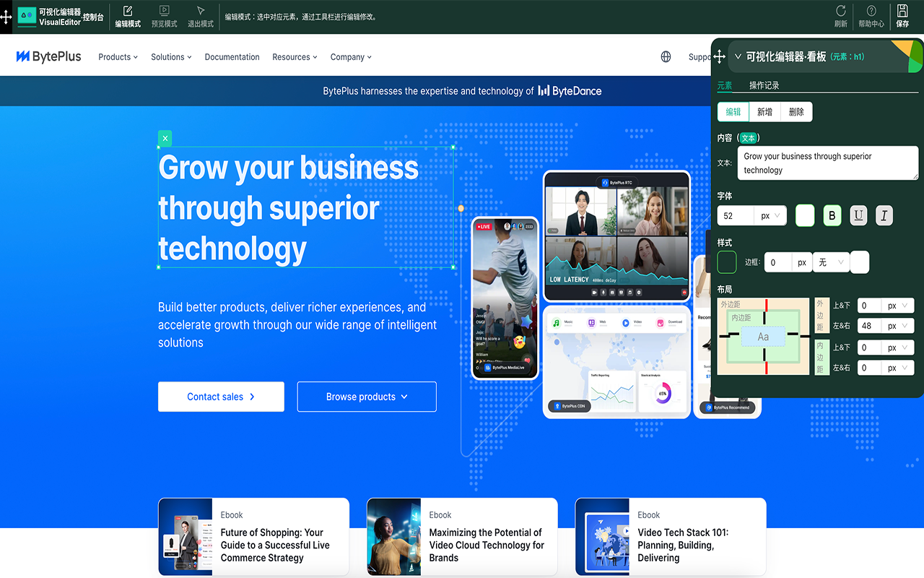Toggle underline formatting in the font panel
This screenshot has width=924, height=578.
[858, 215]
